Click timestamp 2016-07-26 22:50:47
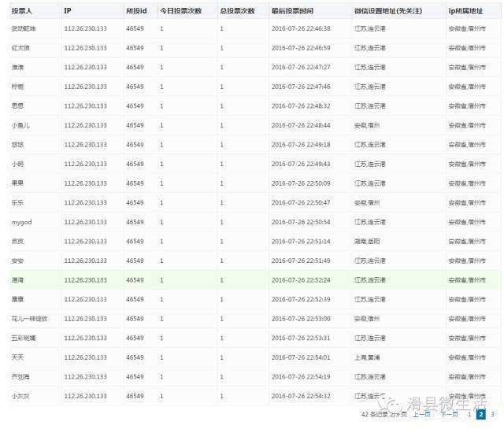Screen dimensions: 504x429 click(301, 202)
